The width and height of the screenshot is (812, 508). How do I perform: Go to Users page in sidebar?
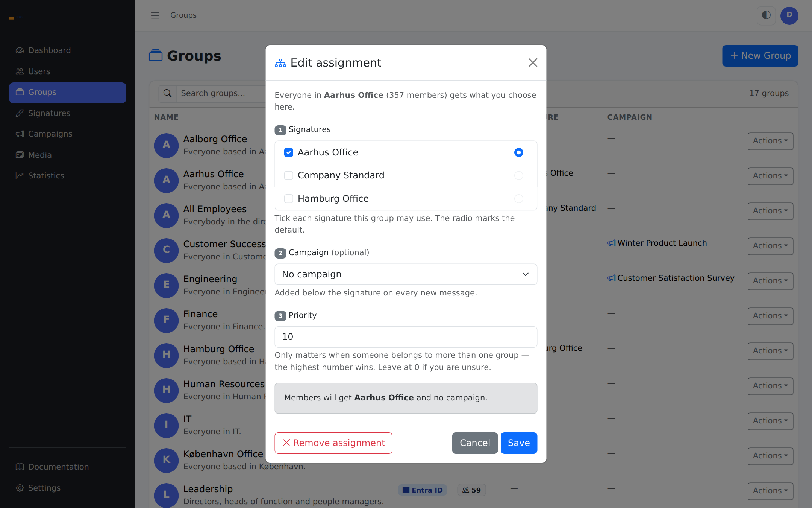tap(68, 71)
